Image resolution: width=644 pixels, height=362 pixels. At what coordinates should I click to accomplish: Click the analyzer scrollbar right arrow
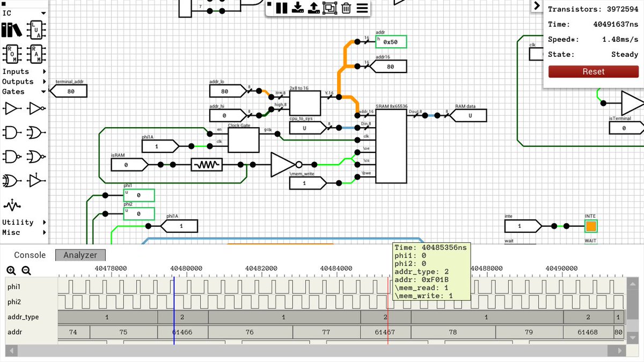[x=618, y=350]
